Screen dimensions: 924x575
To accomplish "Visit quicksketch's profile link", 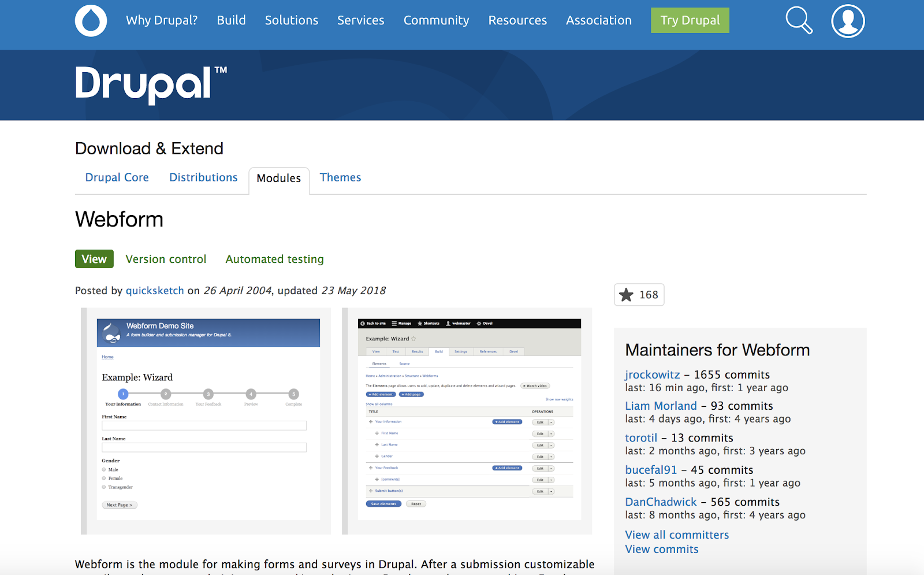I will coord(155,291).
